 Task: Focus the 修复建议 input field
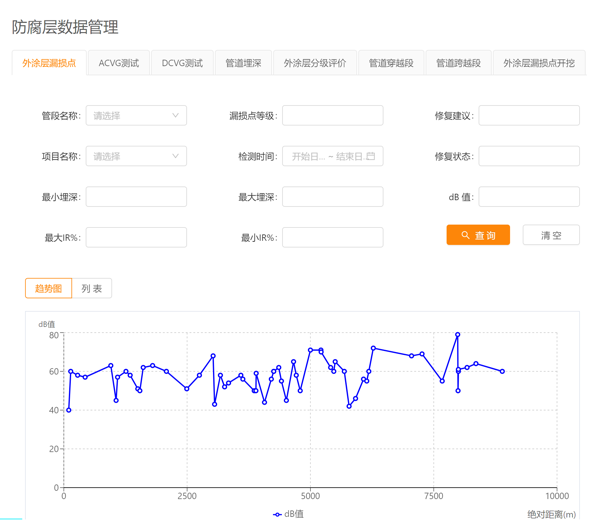(529, 115)
